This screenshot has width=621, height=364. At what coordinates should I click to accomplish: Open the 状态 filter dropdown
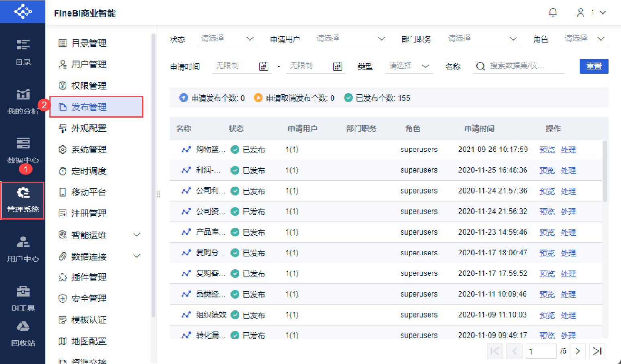(x=228, y=39)
